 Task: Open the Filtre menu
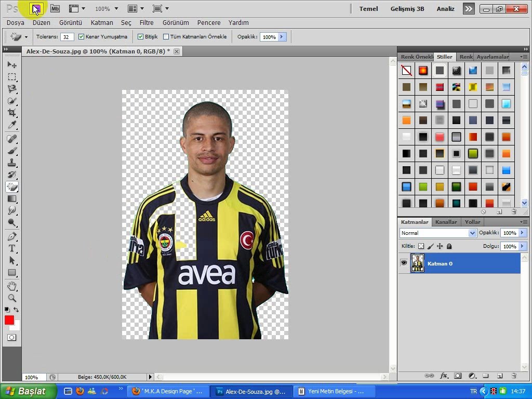pyautogui.click(x=147, y=23)
